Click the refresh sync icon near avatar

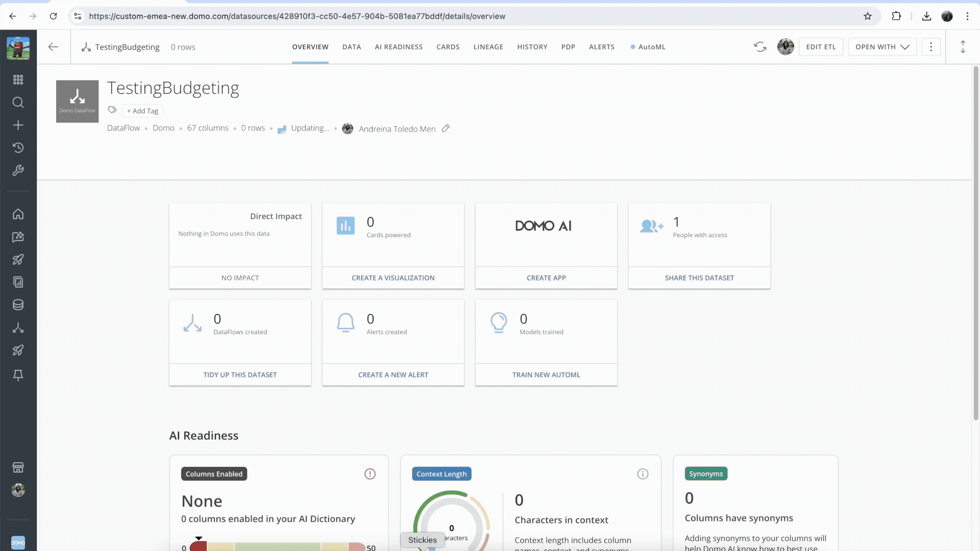coord(760,47)
